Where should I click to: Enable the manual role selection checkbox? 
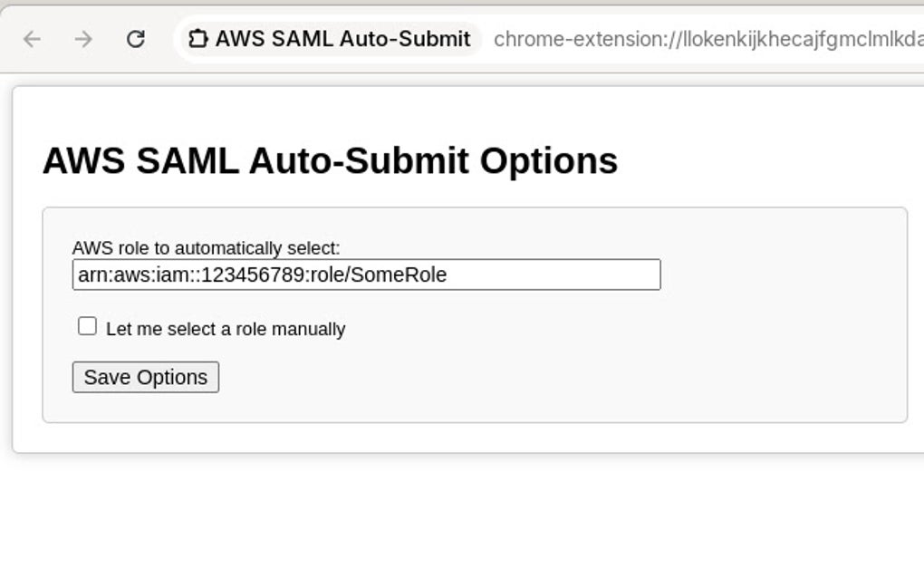coord(87,326)
